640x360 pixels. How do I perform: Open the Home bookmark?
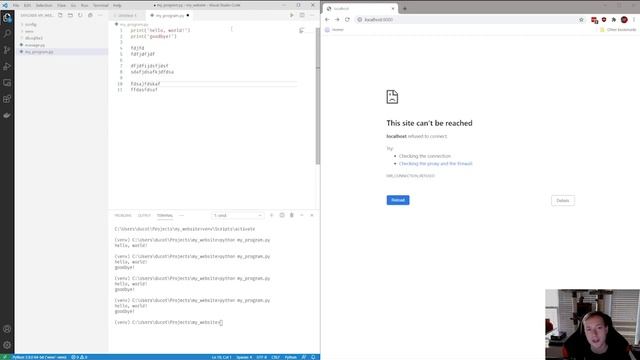pyautogui.click(x=334, y=30)
